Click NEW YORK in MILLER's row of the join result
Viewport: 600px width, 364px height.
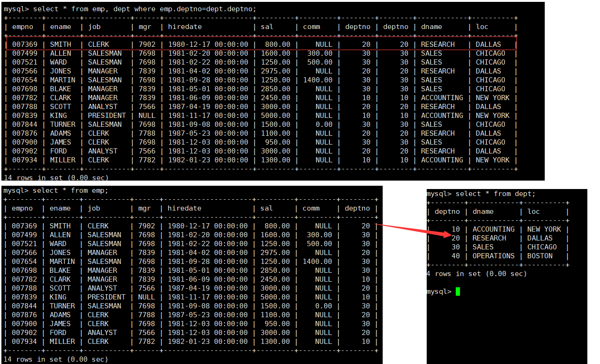click(x=492, y=160)
